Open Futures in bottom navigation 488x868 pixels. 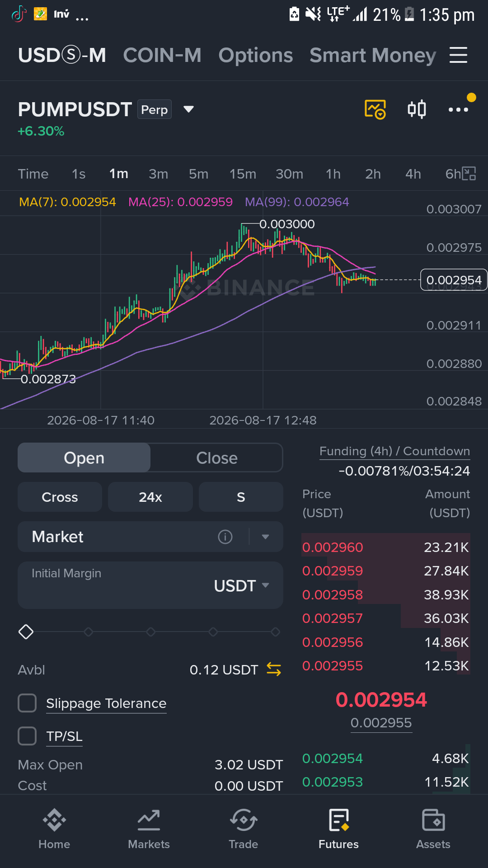[x=338, y=829]
